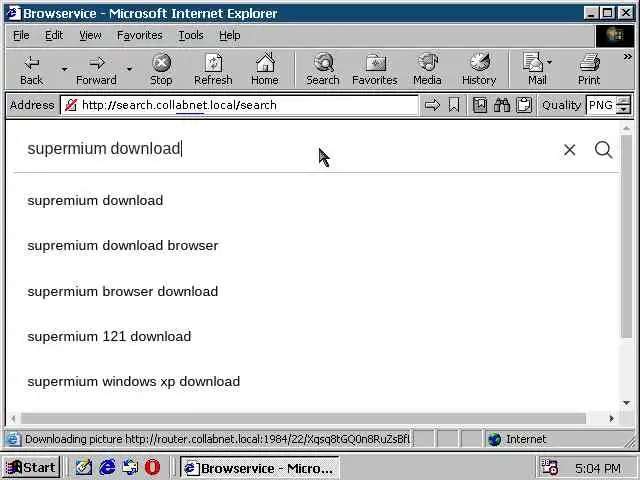
Task: Click the magnifier search icon
Action: click(x=603, y=150)
